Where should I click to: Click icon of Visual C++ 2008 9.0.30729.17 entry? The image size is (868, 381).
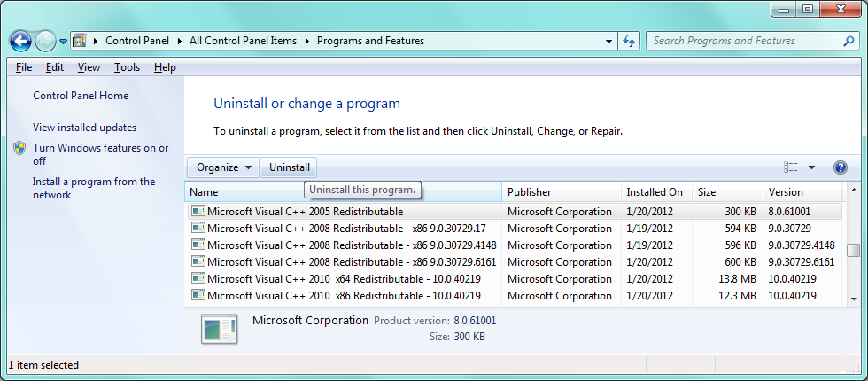[x=198, y=228]
